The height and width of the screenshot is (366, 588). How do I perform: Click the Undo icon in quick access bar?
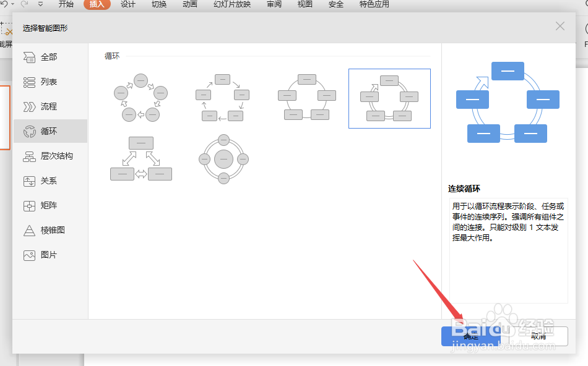[4, 4]
